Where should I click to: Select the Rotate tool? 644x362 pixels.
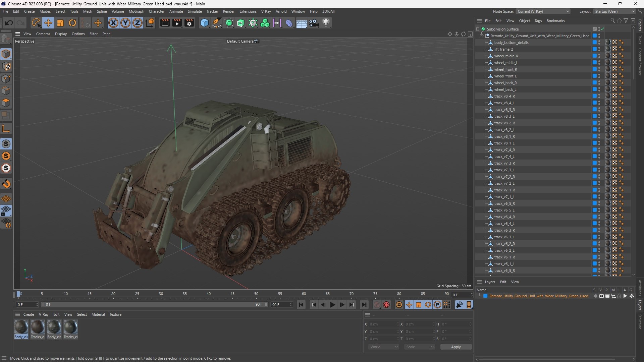(72, 23)
